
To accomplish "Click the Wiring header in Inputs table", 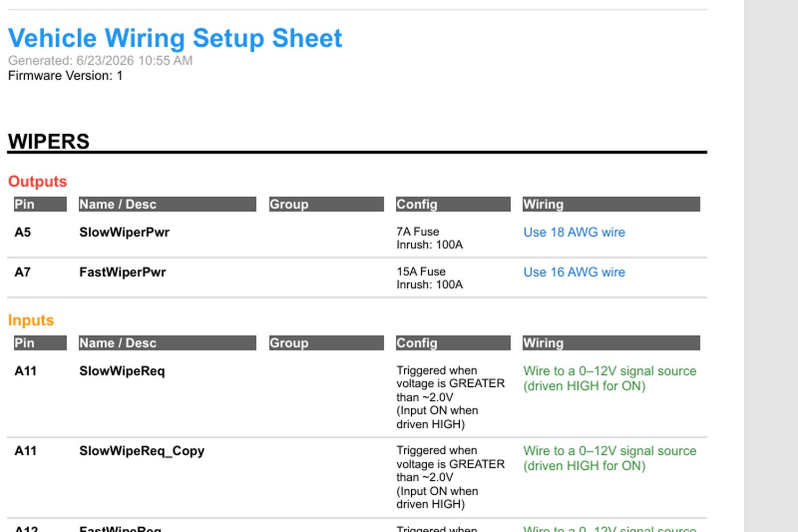I will click(611, 343).
